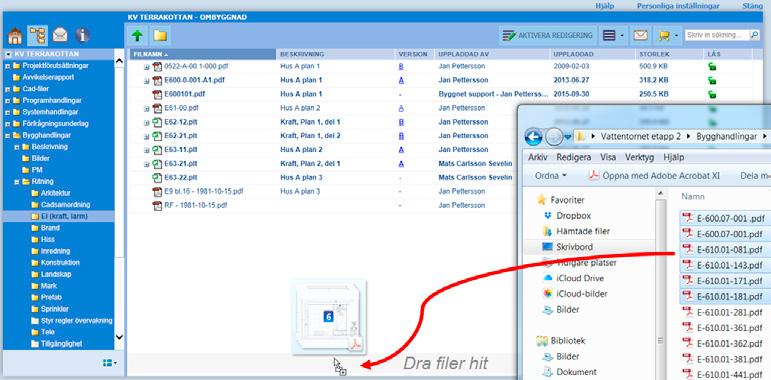Select Konstruktion folder in tree
Viewport: 771px width, 380px height.
(60, 263)
